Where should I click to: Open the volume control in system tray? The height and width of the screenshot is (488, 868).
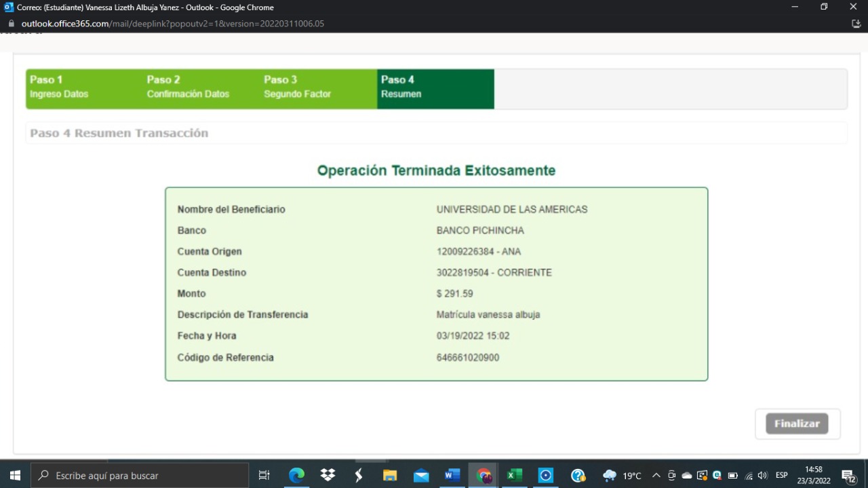click(x=763, y=476)
